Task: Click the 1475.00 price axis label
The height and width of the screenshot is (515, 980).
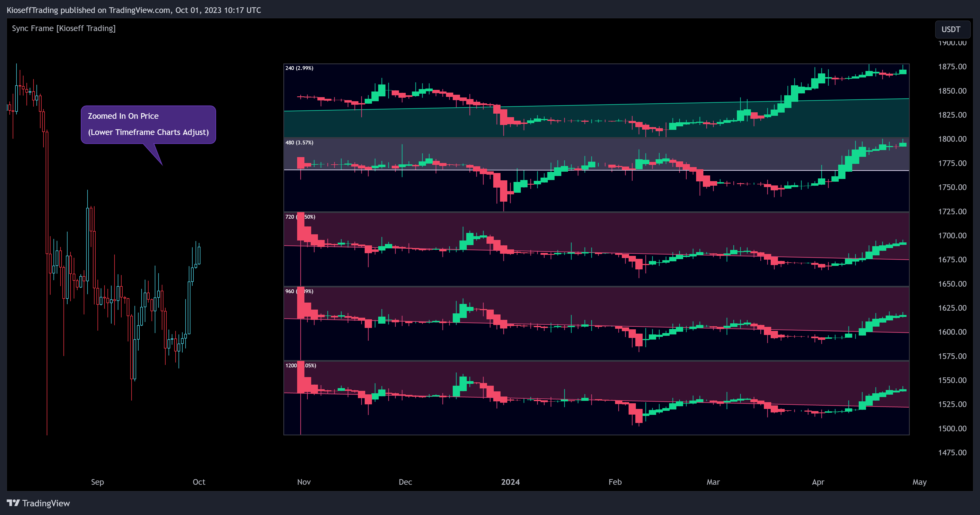Action: coord(952,452)
